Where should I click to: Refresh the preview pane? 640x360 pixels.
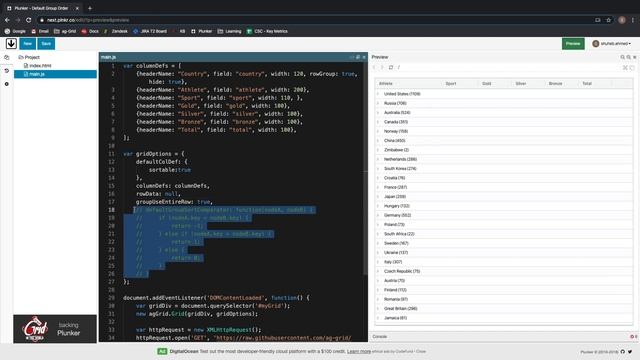coord(391,67)
